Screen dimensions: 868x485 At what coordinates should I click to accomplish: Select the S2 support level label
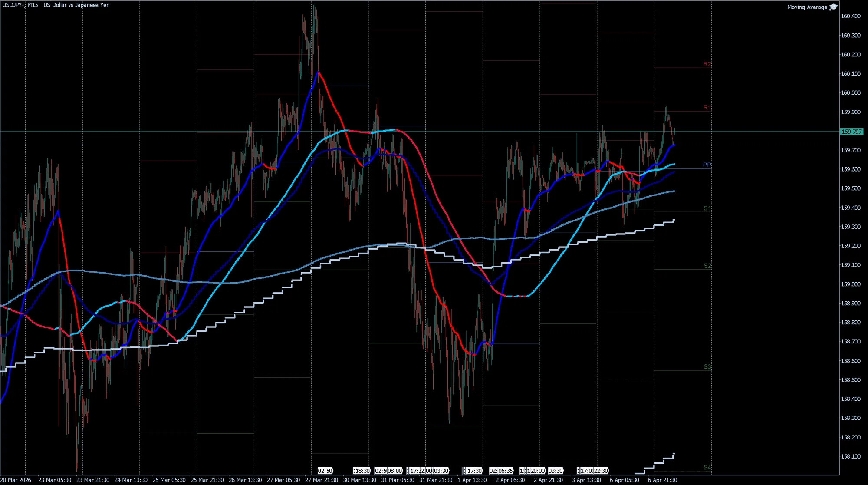pos(707,266)
